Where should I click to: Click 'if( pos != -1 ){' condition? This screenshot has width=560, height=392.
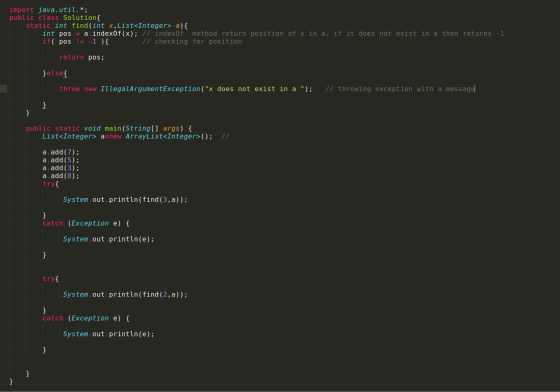pyautogui.click(x=75, y=41)
